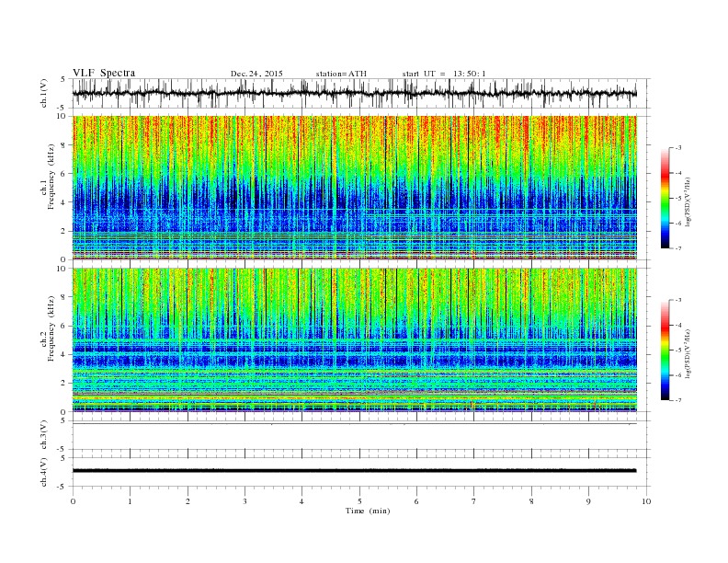Screen dimensions: 728x563
Task: Click the "4" minute tick label on time axis
Action: click(x=301, y=501)
